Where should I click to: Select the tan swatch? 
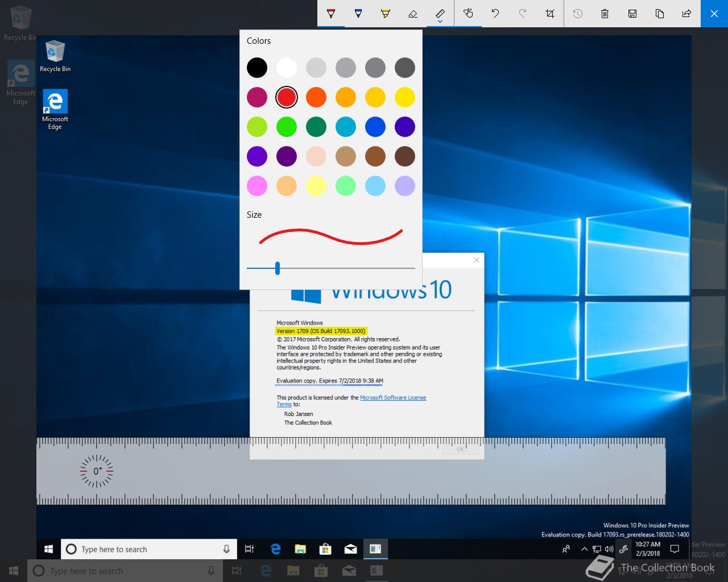pyautogui.click(x=346, y=156)
